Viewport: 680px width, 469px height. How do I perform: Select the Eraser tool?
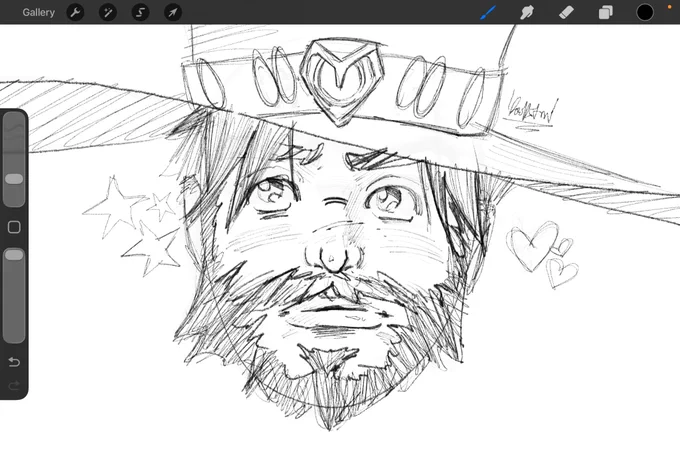coord(566,12)
